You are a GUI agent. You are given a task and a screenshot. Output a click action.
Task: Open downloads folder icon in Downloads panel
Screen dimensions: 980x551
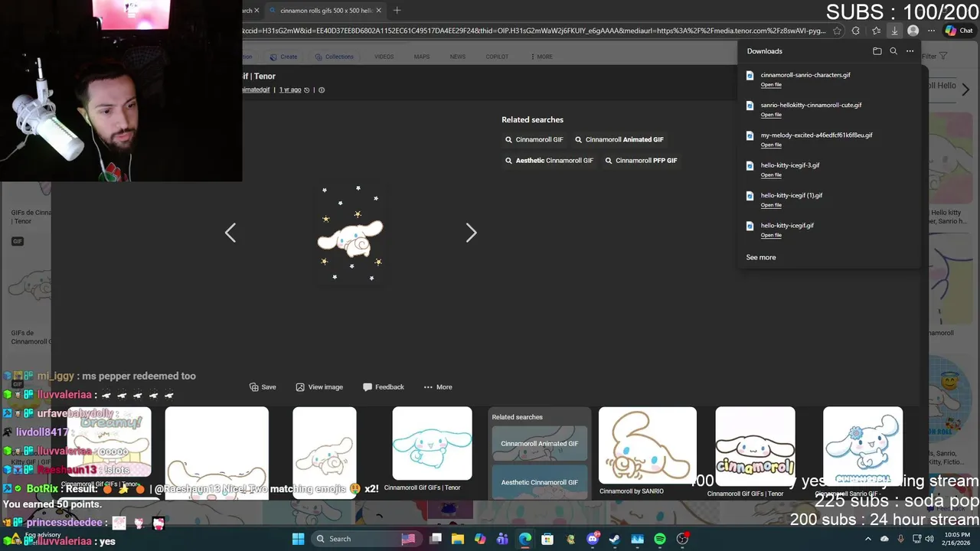coord(877,51)
